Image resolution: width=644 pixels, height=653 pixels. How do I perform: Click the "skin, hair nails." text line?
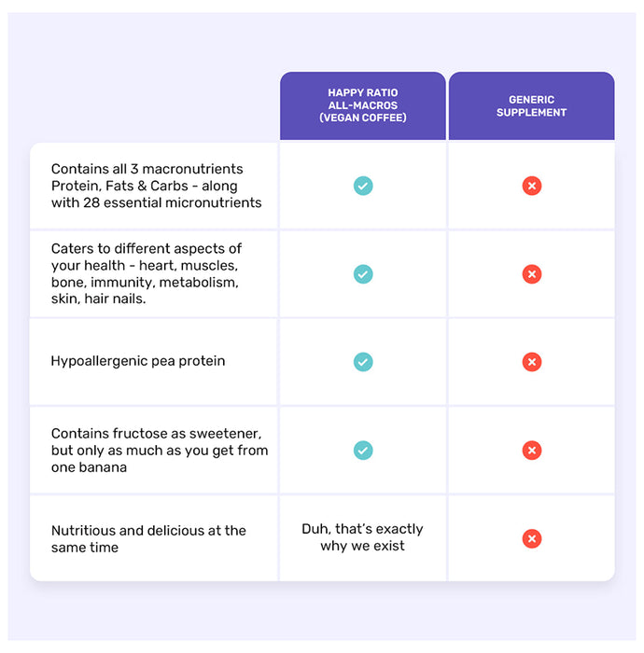pos(99,299)
